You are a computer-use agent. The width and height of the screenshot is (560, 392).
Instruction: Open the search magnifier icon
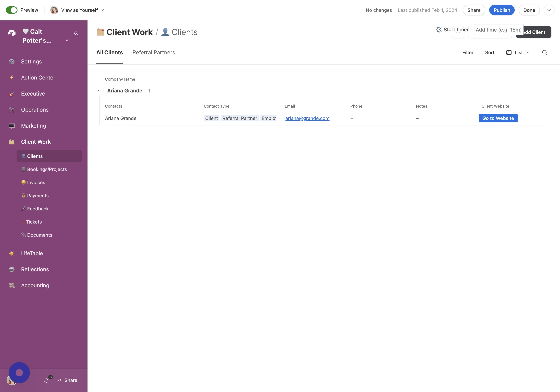coord(544,53)
